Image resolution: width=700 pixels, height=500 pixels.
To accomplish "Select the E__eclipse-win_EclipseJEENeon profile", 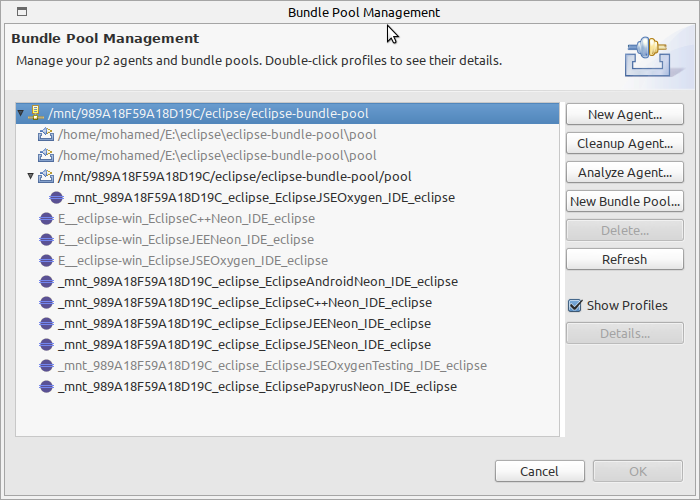I will (186, 240).
